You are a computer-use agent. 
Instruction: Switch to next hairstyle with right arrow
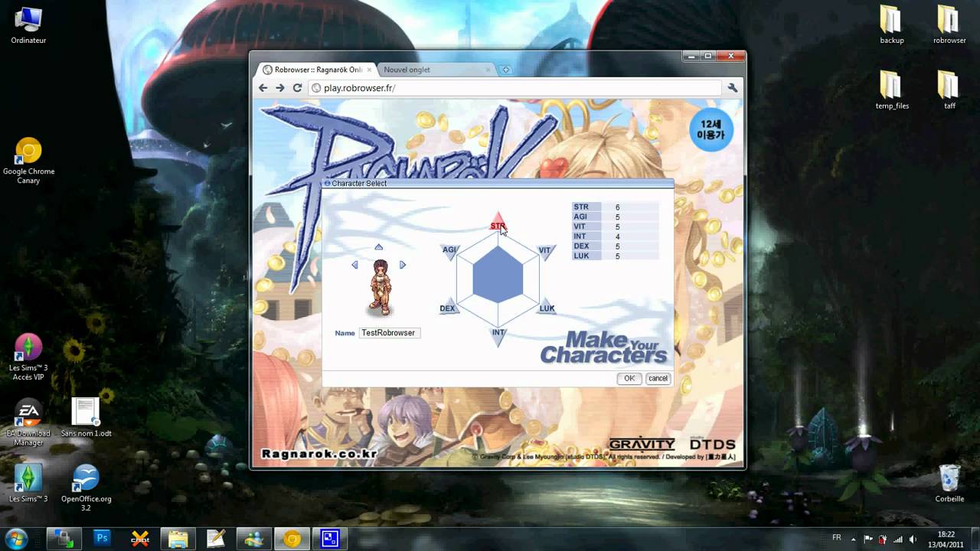pos(403,265)
